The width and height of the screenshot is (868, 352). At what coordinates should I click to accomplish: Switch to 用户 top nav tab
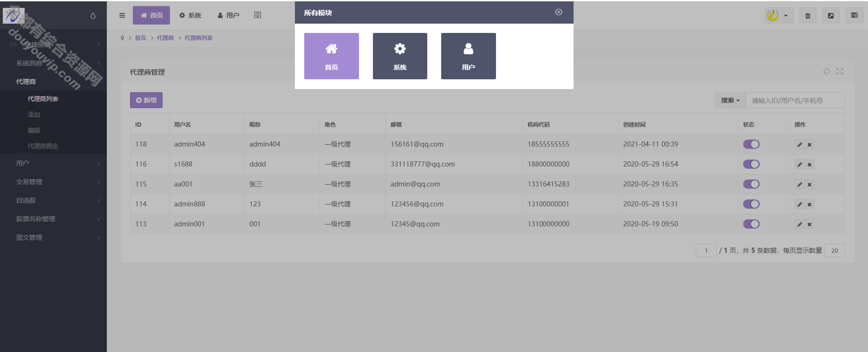coord(228,15)
